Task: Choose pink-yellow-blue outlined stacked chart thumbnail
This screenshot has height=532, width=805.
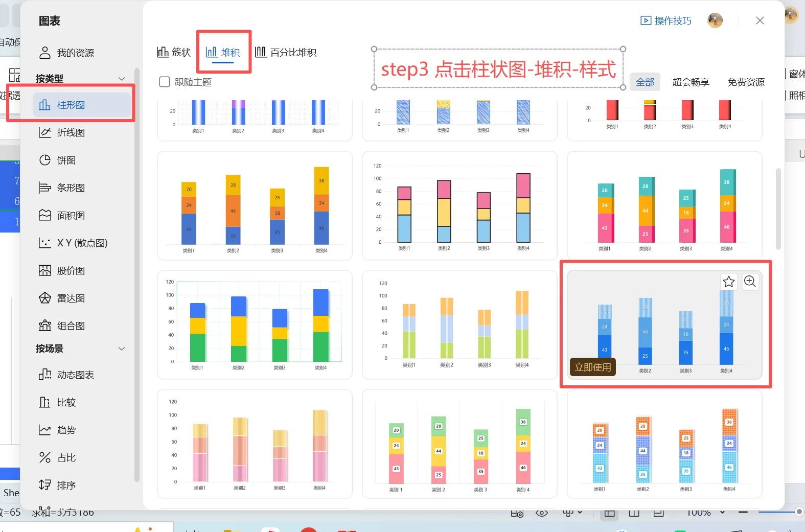Action: pyautogui.click(x=459, y=206)
